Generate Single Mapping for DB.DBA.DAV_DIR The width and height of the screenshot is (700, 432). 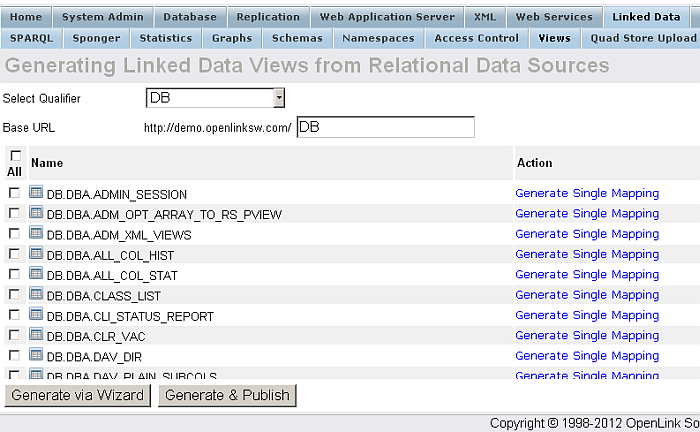587,356
